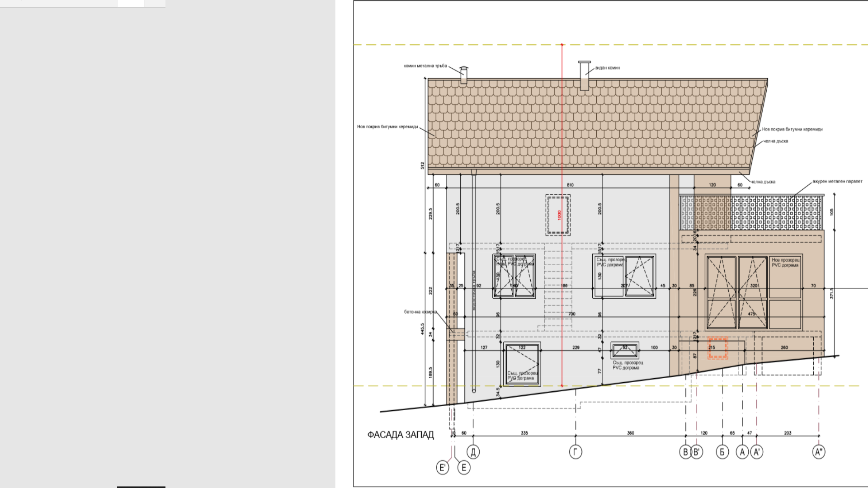The image size is (868, 488).
Task: Click the masonry chimney on the roof
Action: coord(584,76)
